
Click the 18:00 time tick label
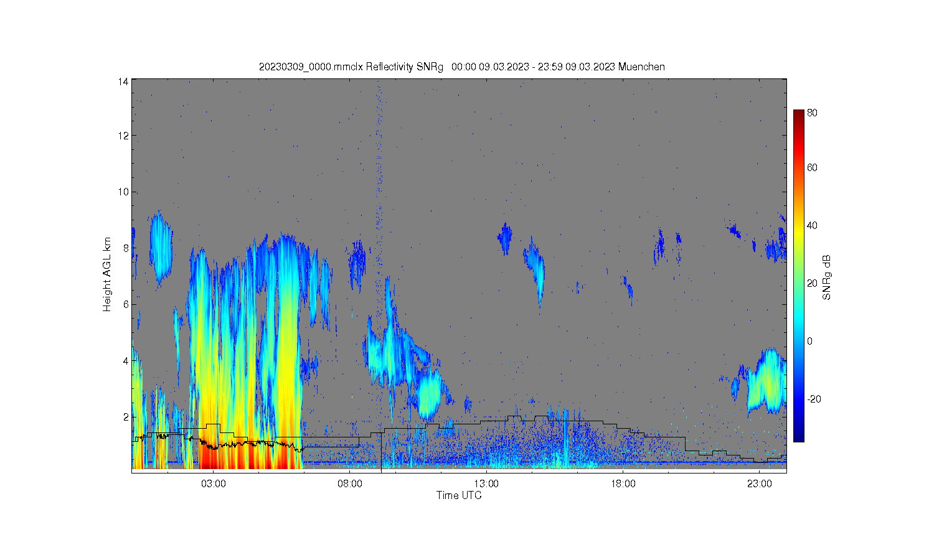[x=623, y=483]
